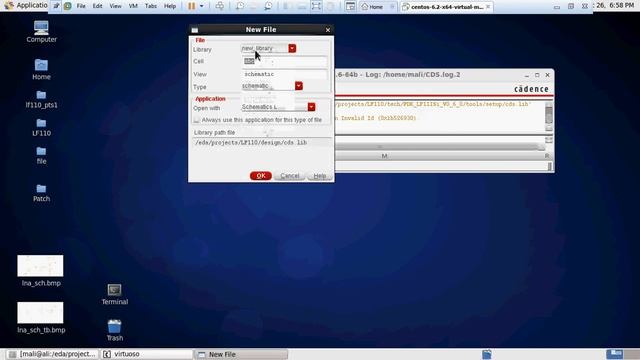Open the 'Open with' dropdown arrow
Viewport: 640px width, 360px height.
pos(311,107)
